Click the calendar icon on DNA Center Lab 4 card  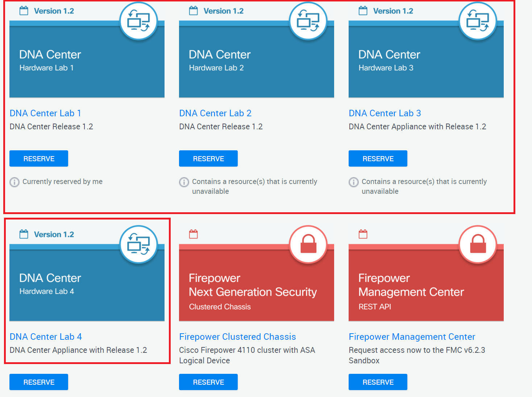[x=24, y=234]
